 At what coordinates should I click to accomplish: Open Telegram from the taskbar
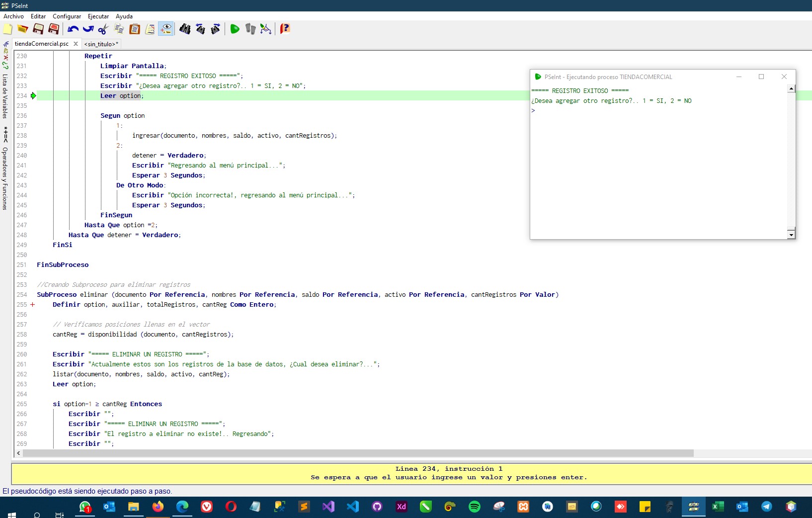(x=767, y=507)
